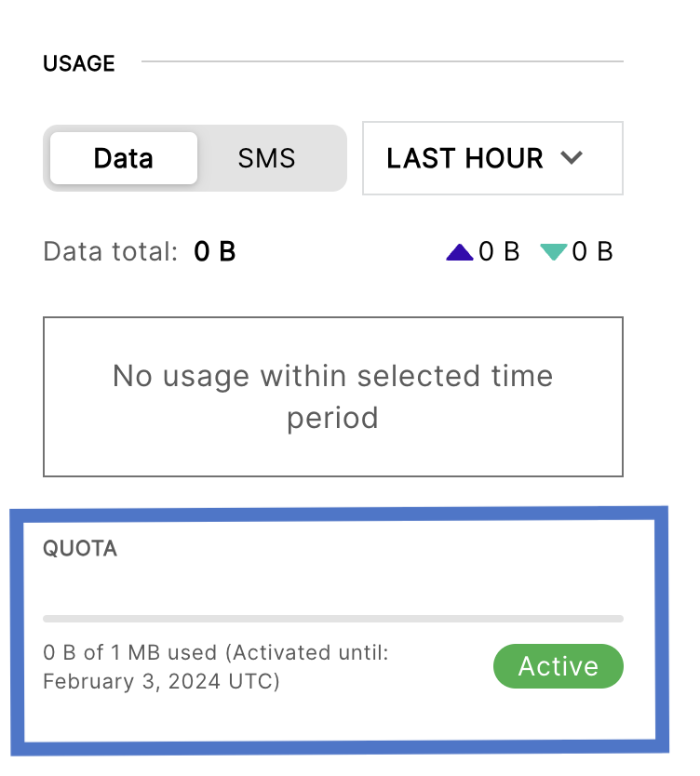Screen dimensions: 700x776
Task: Click the 'No usage within selected time' box
Action: [332, 396]
